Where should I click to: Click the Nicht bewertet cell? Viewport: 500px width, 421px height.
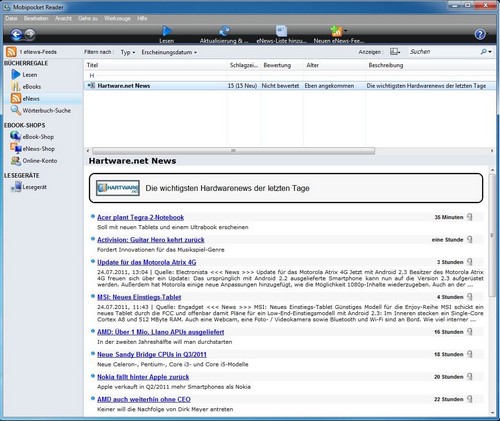pyautogui.click(x=280, y=86)
